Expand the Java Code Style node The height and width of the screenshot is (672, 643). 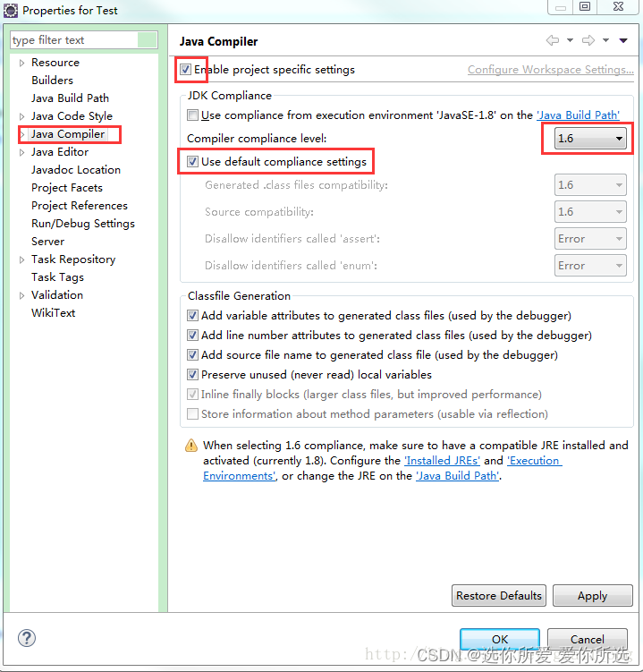(21, 116)
